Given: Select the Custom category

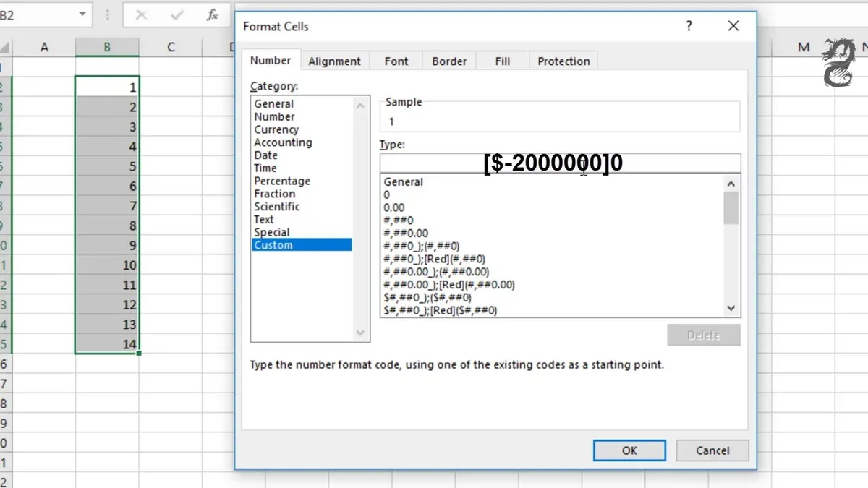Looking at the screenshot, I should pyautogui.click(x=302, y=245).
